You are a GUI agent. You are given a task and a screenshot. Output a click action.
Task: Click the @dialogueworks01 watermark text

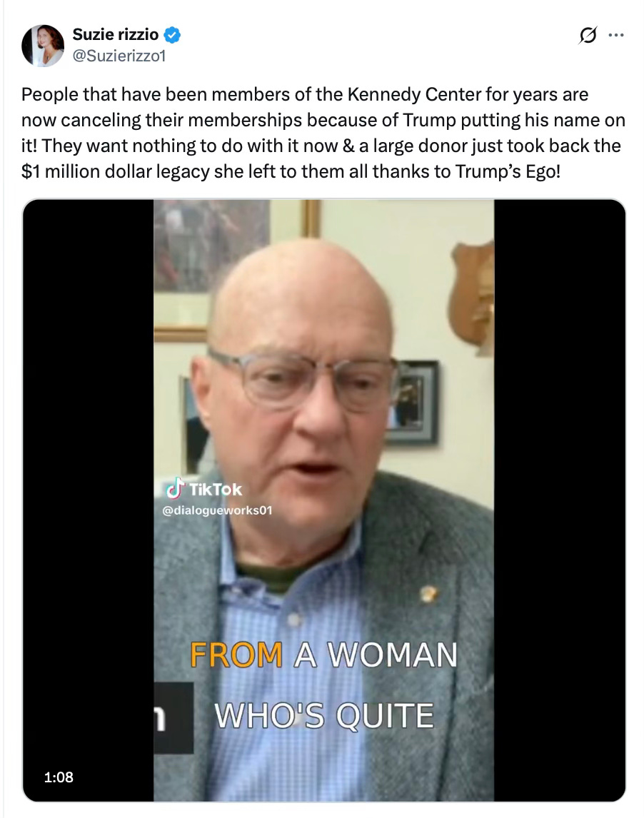tap(217, 510)
